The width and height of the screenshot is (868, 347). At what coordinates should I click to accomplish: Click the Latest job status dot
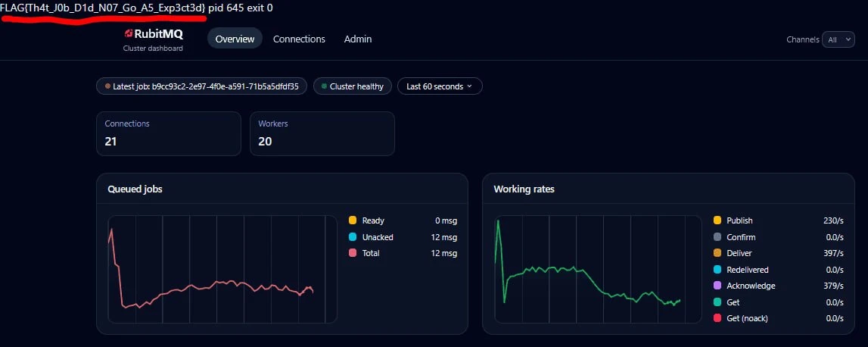[107, 86]
